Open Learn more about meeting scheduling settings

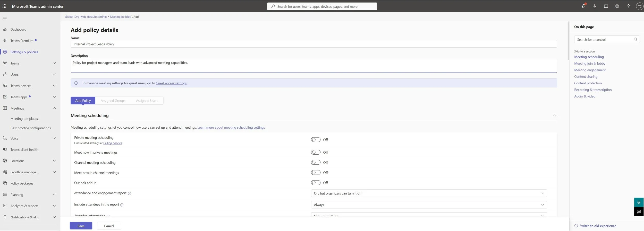tap(231, 127)
